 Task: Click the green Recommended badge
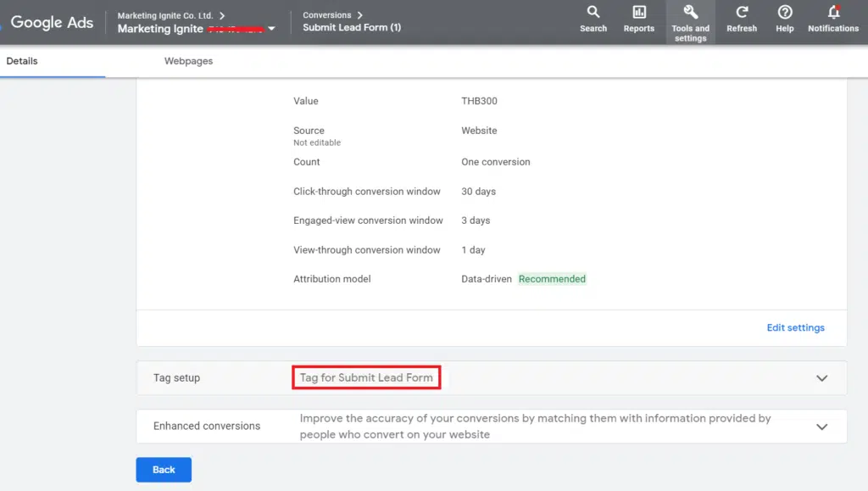(x=552, y=279)
